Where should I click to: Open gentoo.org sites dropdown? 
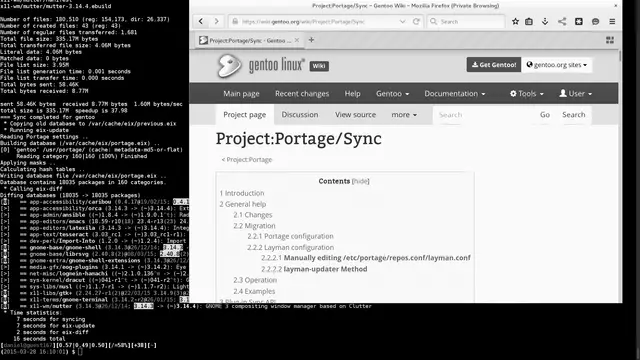pos(557,65)
